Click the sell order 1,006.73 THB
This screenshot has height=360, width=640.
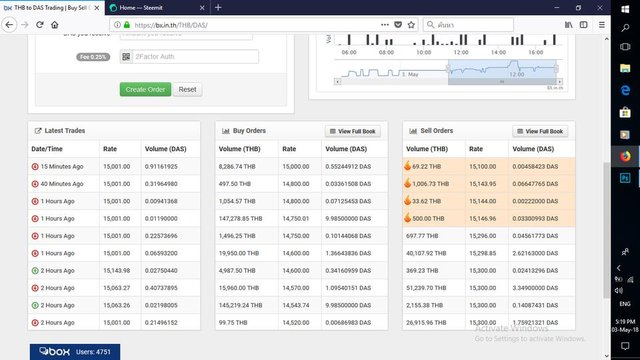(x=431, y=184)
